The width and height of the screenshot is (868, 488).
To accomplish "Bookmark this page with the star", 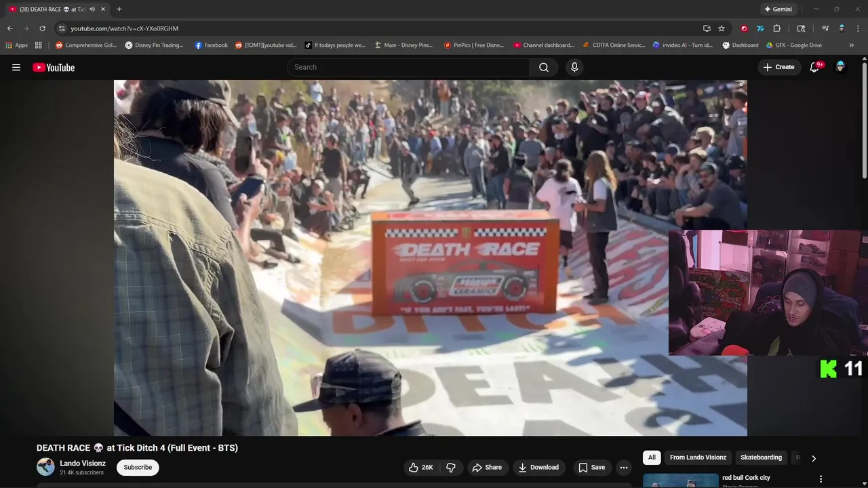I will click(722, 28).
